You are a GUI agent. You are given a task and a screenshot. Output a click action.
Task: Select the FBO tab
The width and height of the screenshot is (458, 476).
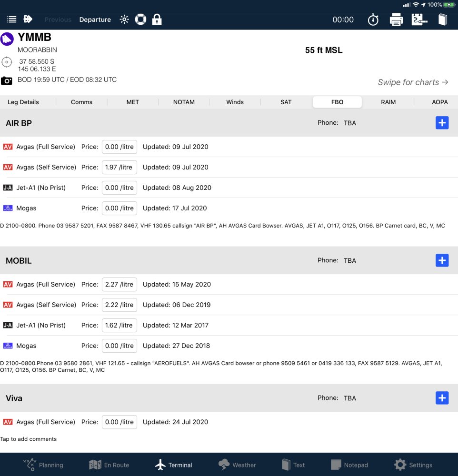click(x=337, y=102)
